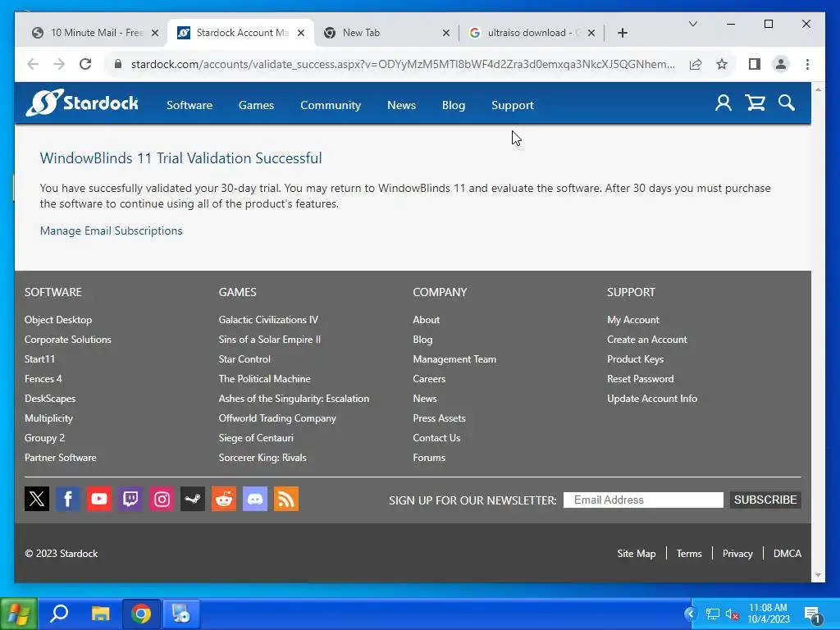Bookmark this page with the star icon
Viewport: 840px width, 630px height.
722,64
